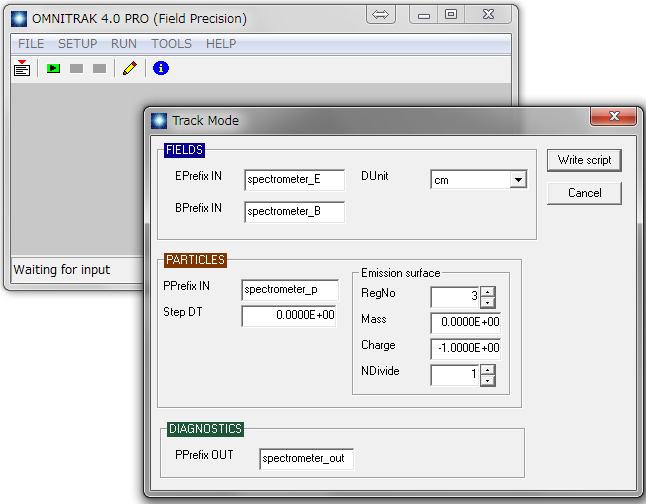Click the RegNo value field

coord(454,297)
